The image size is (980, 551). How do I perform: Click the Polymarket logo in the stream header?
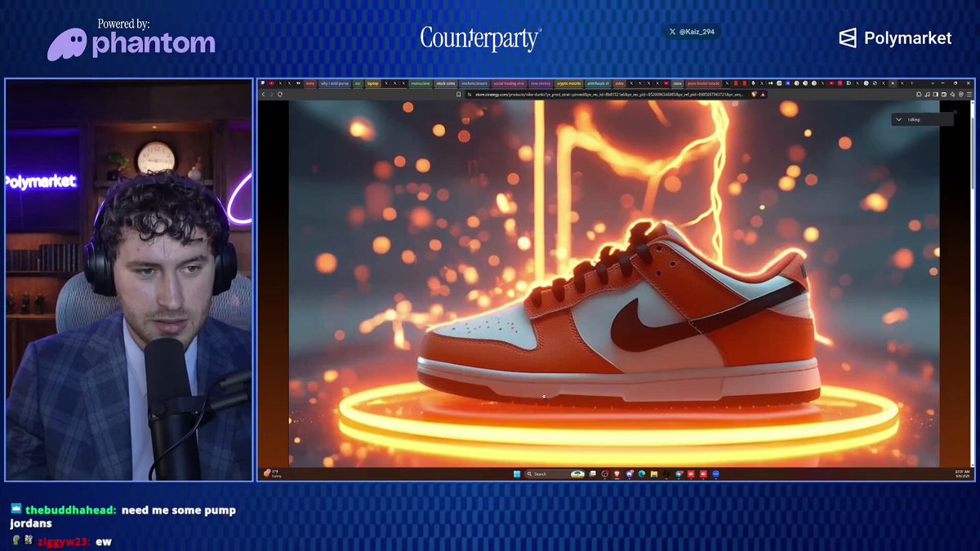(x=896, y=38)
